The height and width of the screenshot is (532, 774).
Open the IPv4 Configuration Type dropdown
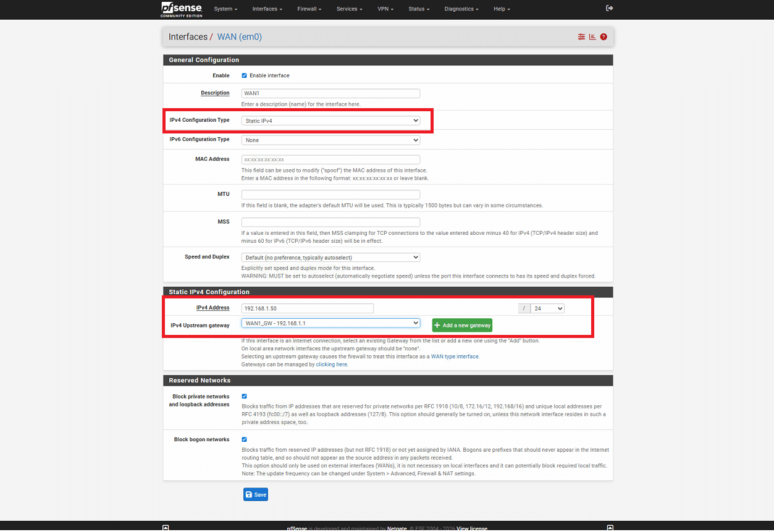330,120
